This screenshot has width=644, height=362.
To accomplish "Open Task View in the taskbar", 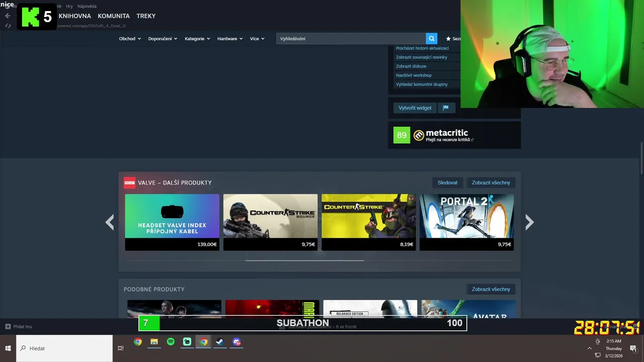I will (121, 348).
